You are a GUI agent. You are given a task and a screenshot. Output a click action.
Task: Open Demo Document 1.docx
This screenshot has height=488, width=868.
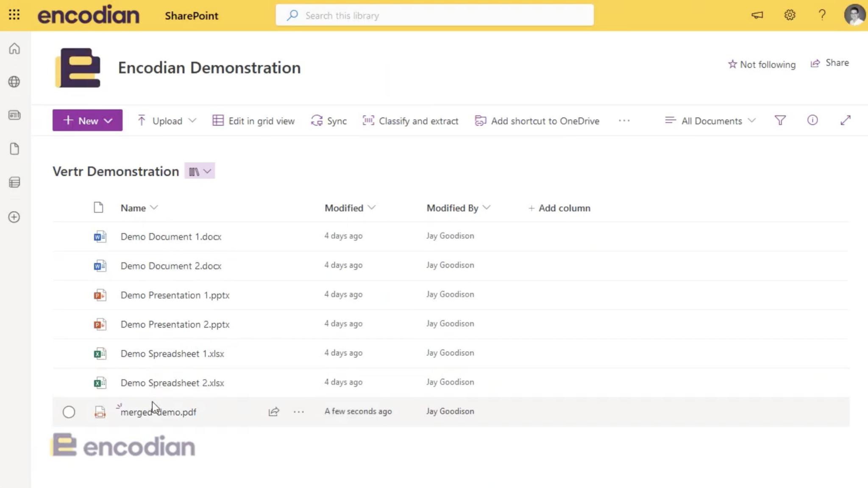click(x=171, y=237)
